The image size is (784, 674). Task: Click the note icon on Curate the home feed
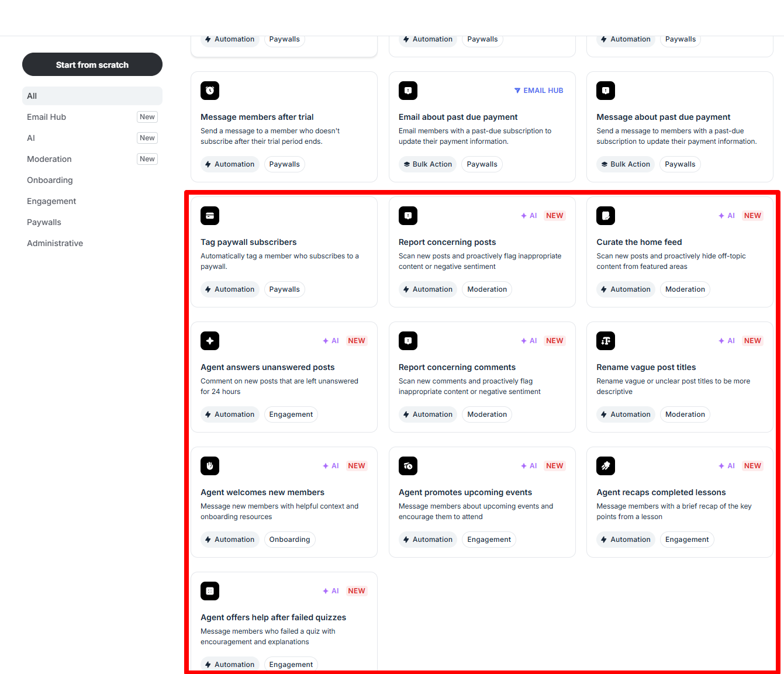click(x=606, y=216)
